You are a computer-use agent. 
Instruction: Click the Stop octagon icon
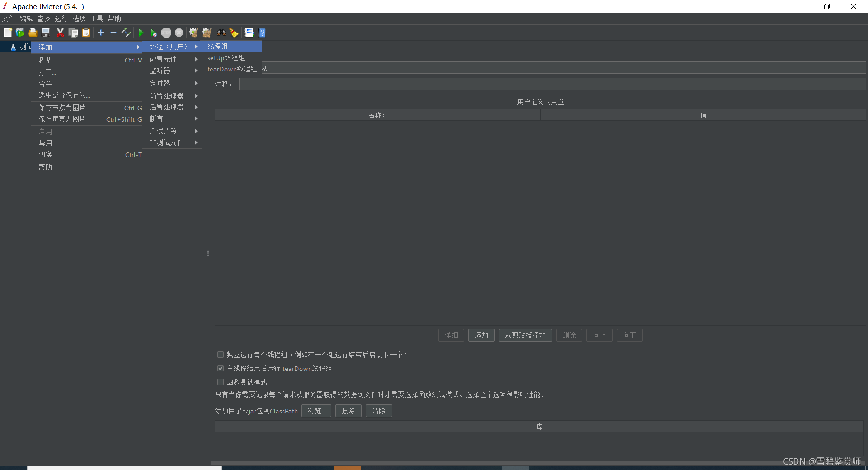point(166,33)
